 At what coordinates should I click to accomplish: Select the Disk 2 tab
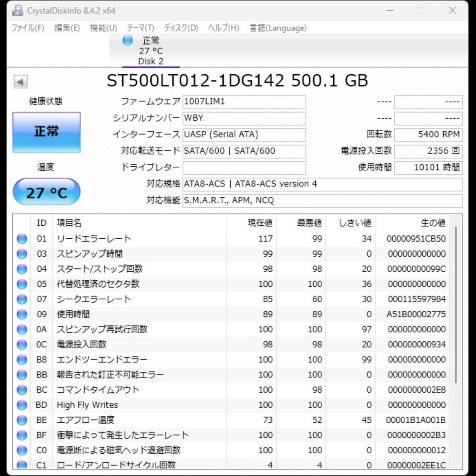(x=151, y=51)
